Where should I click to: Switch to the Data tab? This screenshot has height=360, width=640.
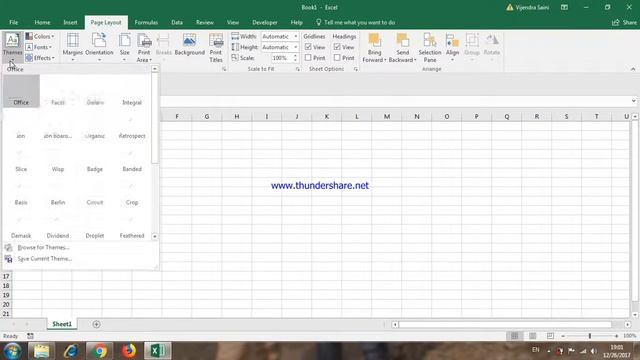(x=177, y=22)
